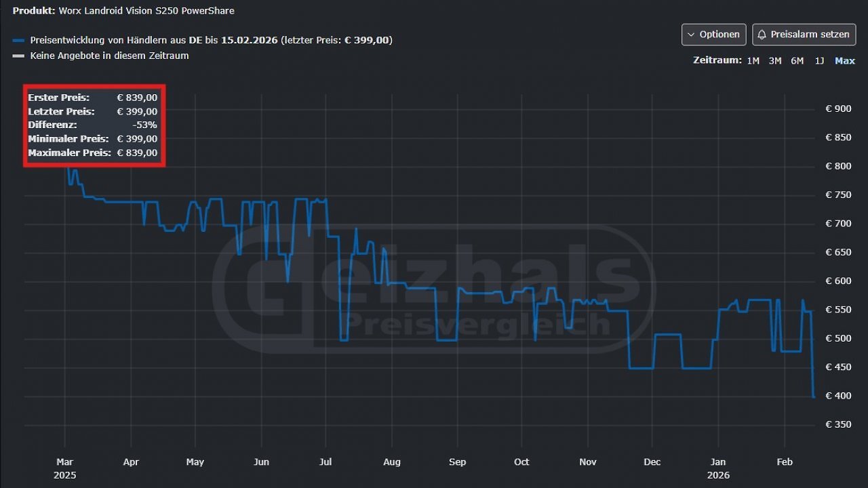This screenshot has width=868, height=488.
Task: Click the Geizhals Preisvergleich watermark logo
Action: point(434,289)
